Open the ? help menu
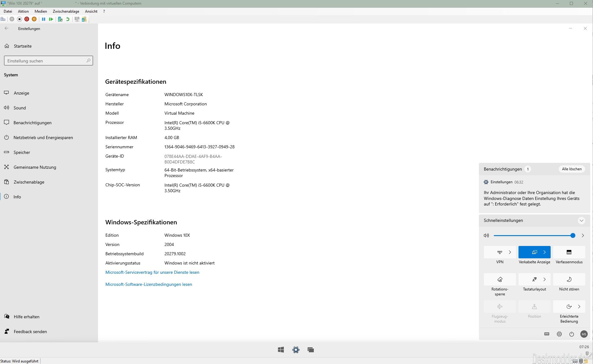The width and height of the screenshot is (593, 364). (104, 11)
